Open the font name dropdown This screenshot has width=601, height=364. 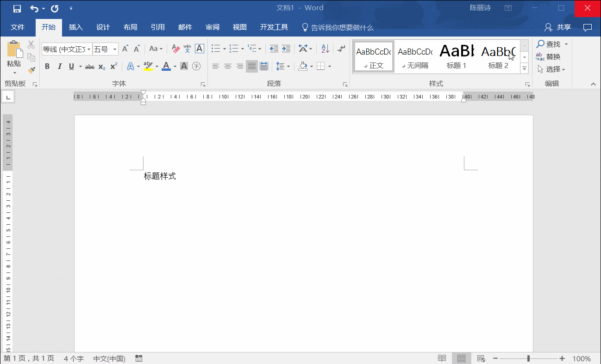89,49
